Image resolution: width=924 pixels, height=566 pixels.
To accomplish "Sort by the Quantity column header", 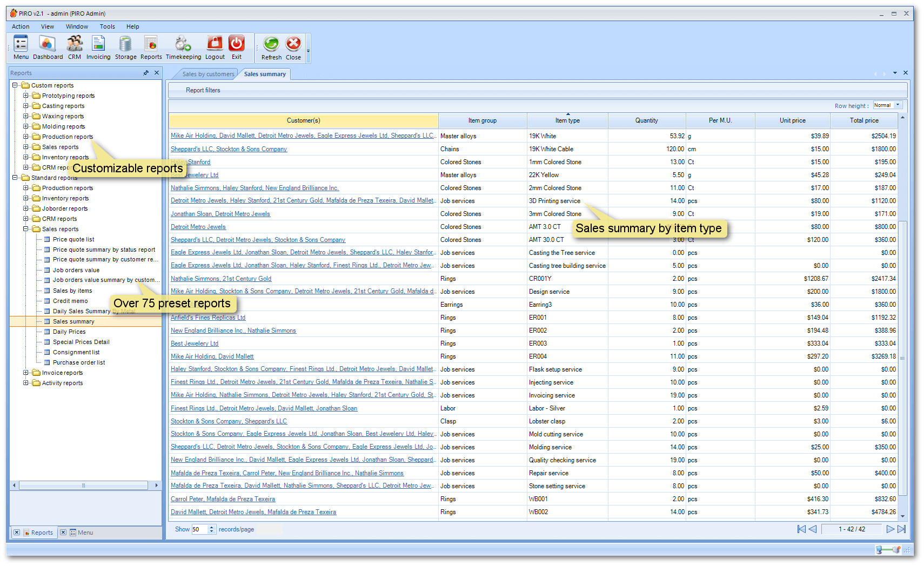I will pos(647,120).
